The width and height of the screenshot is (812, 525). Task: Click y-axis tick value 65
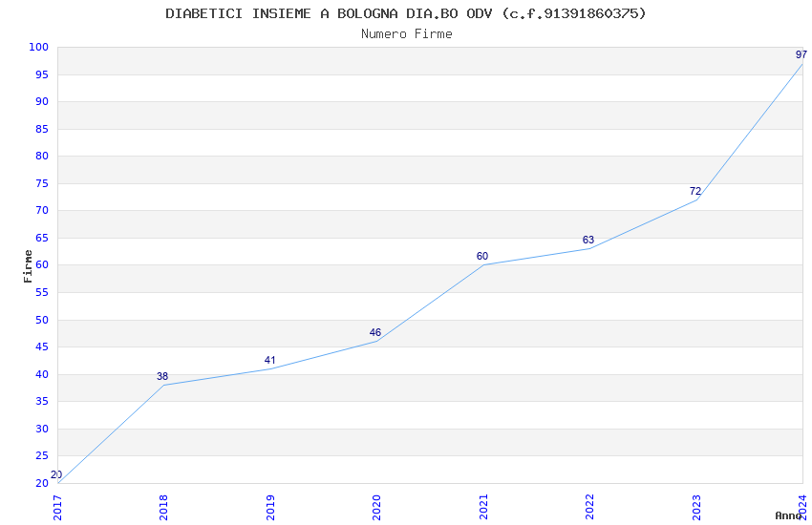pos(42,238)
